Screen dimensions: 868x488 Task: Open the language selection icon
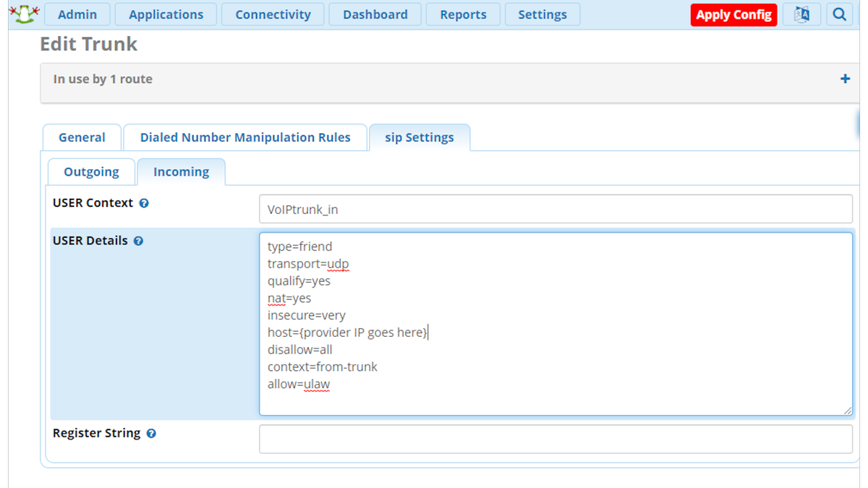pyautogui.click(x=801, y=14)
